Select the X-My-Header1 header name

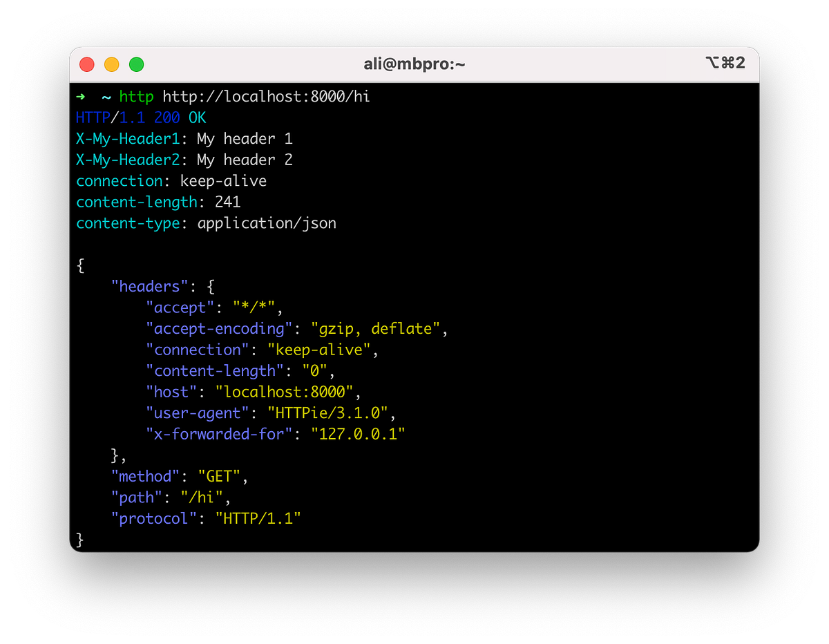click(127, 138)
